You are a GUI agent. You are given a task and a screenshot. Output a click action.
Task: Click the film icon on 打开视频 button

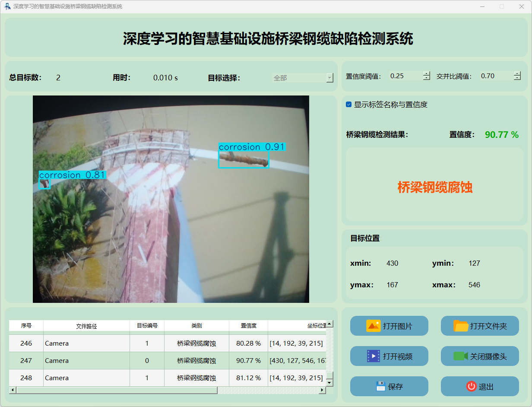coord(373,356)
